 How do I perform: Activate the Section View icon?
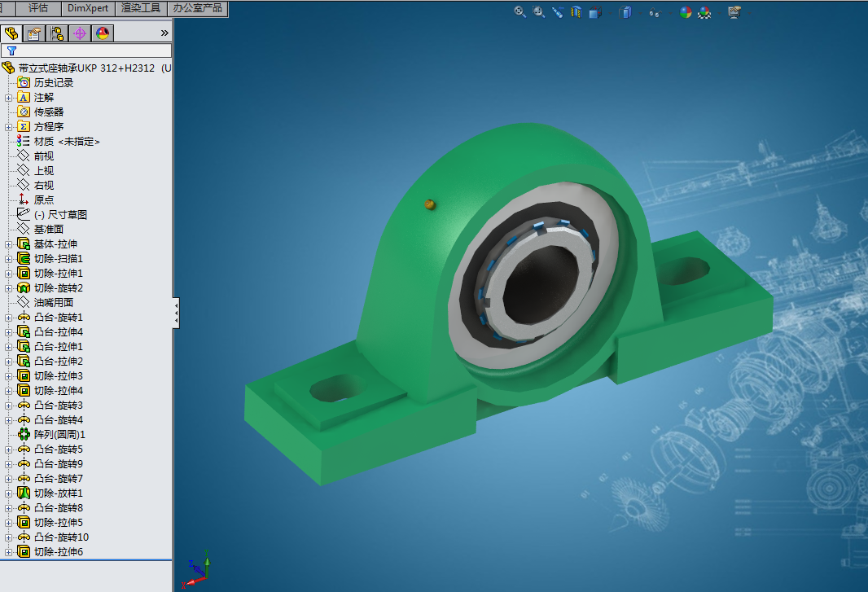(576, 11)
